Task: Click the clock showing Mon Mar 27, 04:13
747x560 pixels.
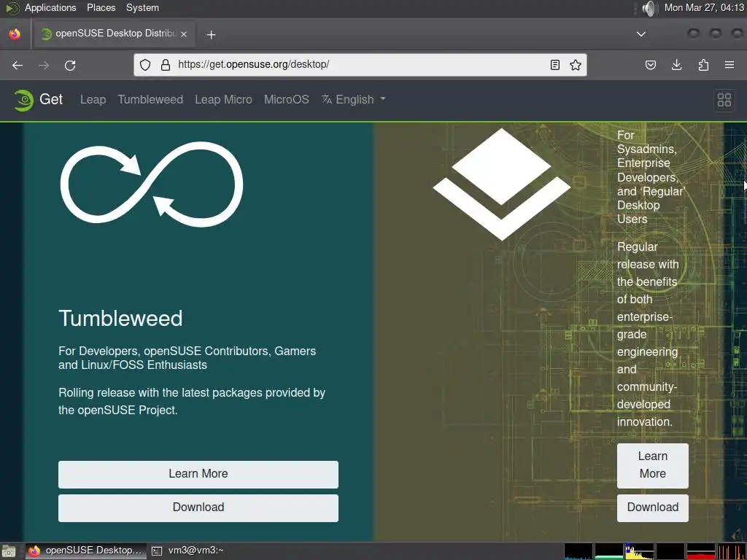Action: pos(704,7)
